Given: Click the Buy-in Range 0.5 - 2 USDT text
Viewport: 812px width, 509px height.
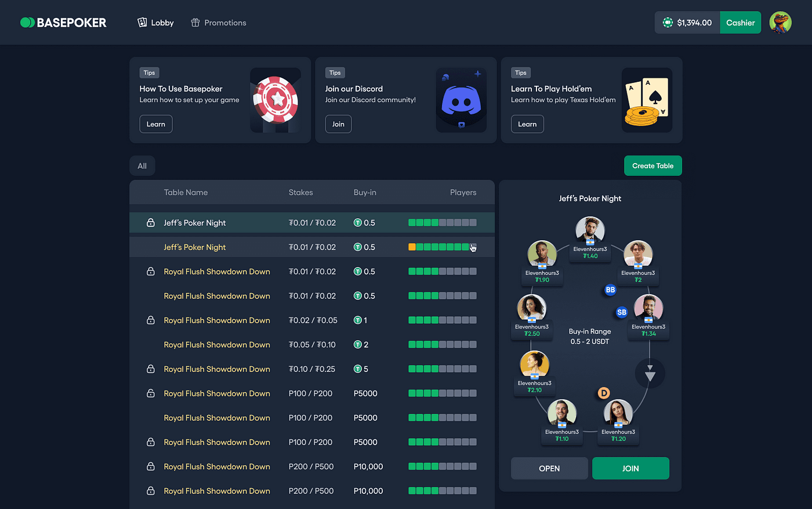Looking at the screenshot, I should coord(590,337).
